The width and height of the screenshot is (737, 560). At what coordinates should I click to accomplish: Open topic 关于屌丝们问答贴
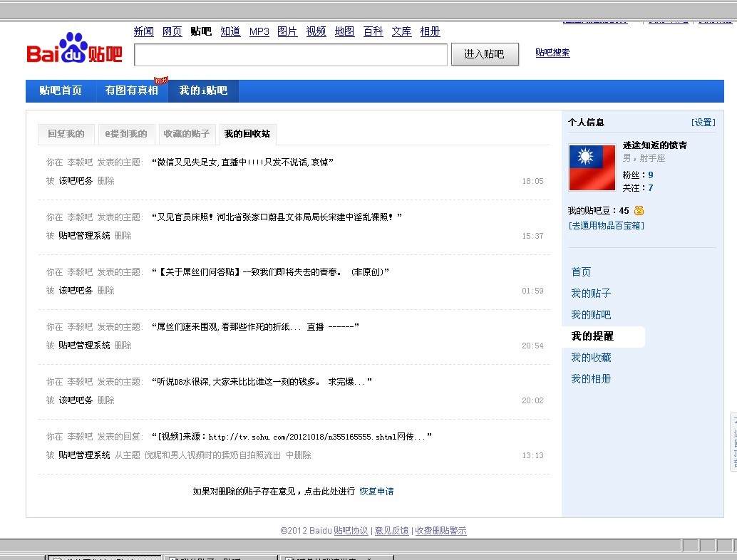(270, 272)
